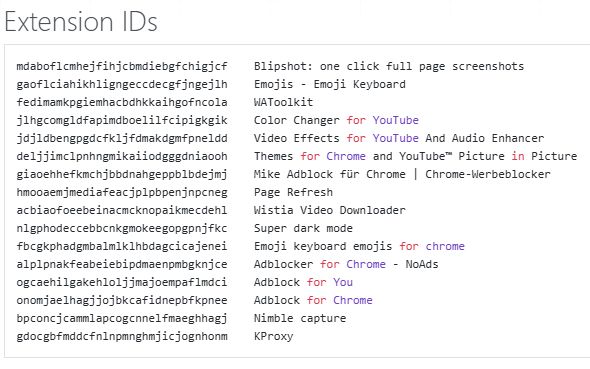Click the Page Refresh extension name
Image resolution: width=590 pixels, height=369 pixels.
pos(293,192)
